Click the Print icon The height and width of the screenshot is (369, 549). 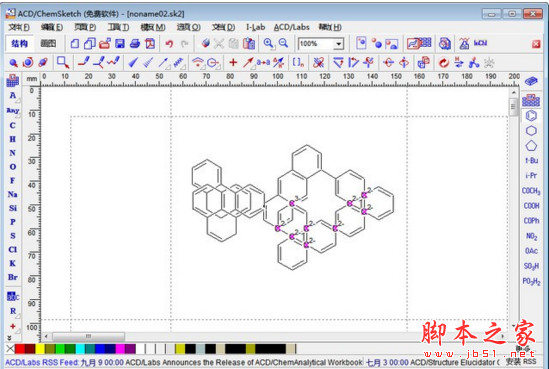tap(135, 43)
